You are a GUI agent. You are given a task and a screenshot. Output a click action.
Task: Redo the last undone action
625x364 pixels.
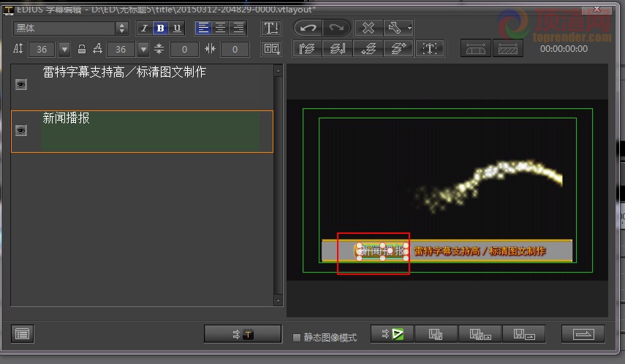coord(336,28)
